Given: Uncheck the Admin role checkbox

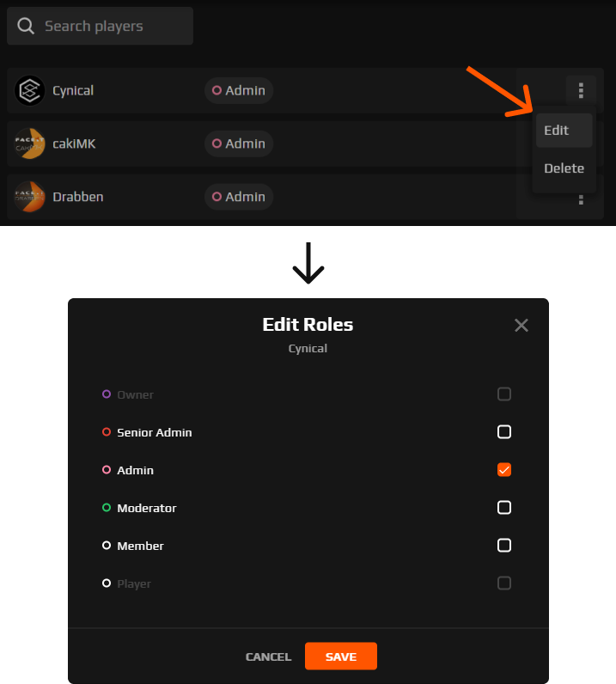Looking at the screenshot, I should [x=503, y=470].
